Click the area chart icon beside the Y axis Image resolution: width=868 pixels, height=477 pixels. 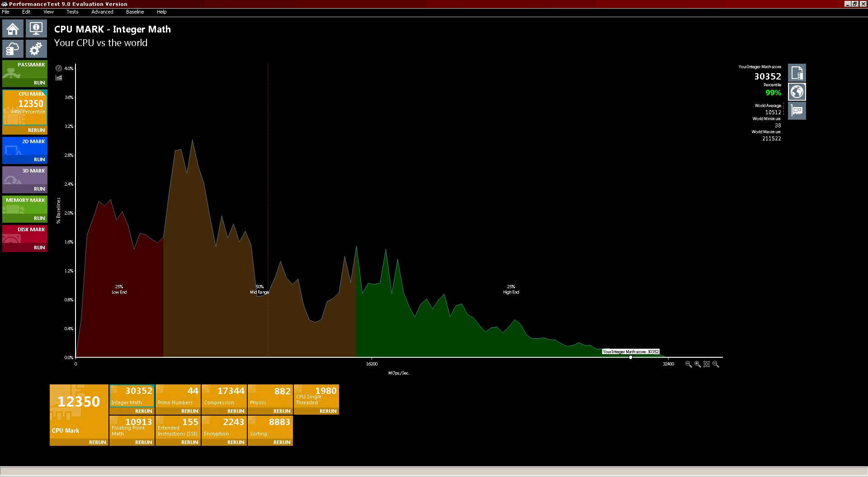[x=59, y=78]
